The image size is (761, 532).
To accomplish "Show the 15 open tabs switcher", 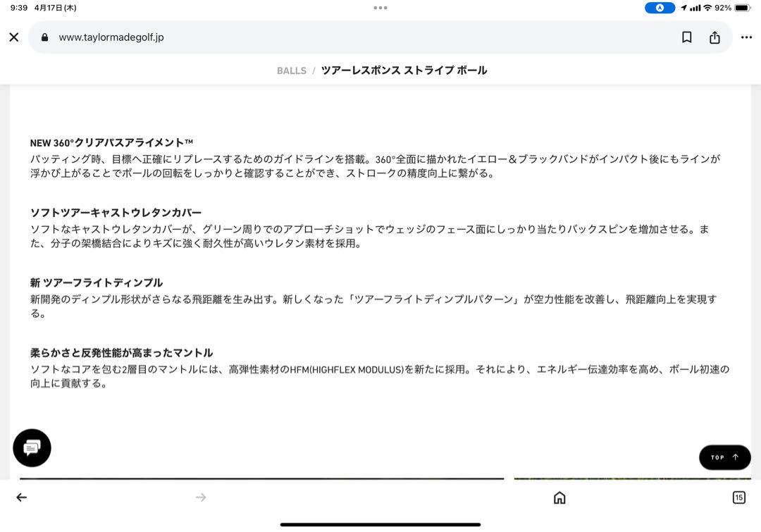I will click(x=738, y=497).
